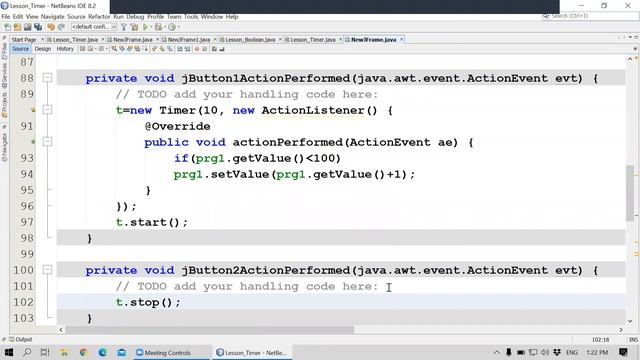Image resolution: width=640 pixels, height=360 pixels.
Task: Open the Output panel
Action: click(x=20, y=339)
